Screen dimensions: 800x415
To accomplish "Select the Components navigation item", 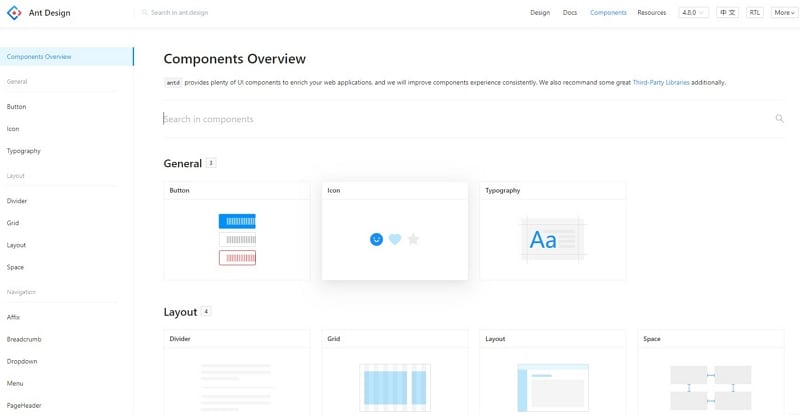I will click(x=608, y=12).
